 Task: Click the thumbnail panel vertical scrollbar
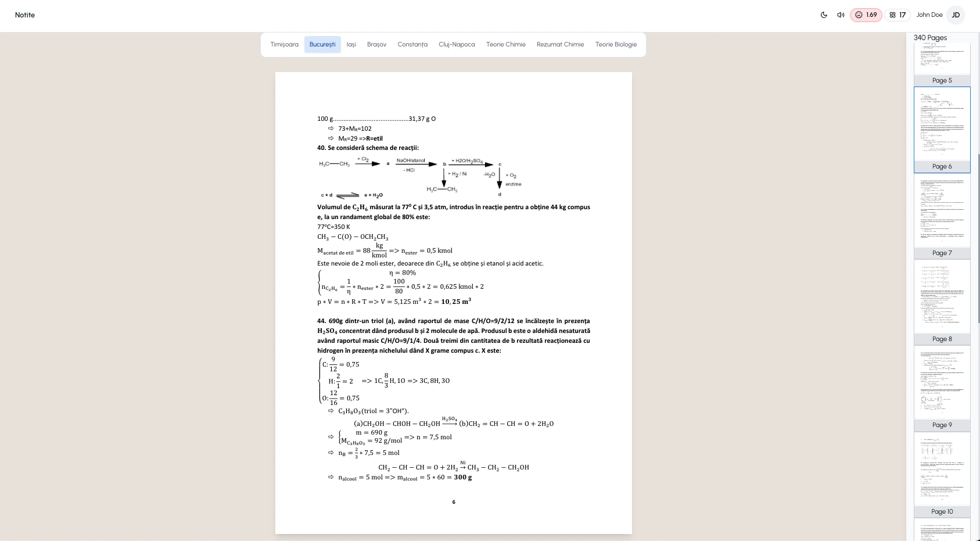[978, 238]
